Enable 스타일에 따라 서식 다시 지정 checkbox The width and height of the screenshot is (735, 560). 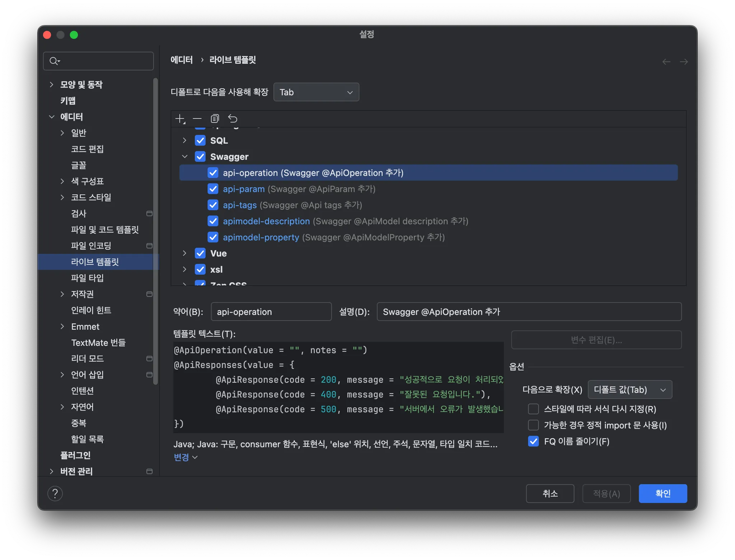533,409
